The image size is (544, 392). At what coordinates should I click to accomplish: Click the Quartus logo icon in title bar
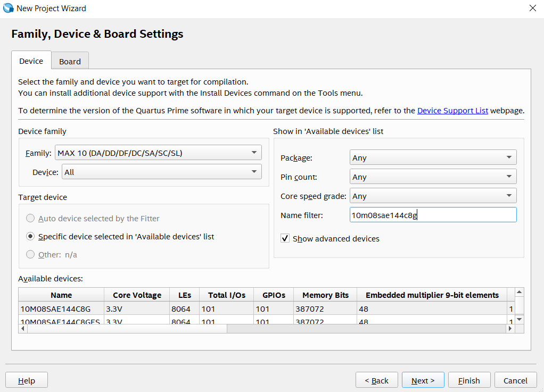(8, 8)
